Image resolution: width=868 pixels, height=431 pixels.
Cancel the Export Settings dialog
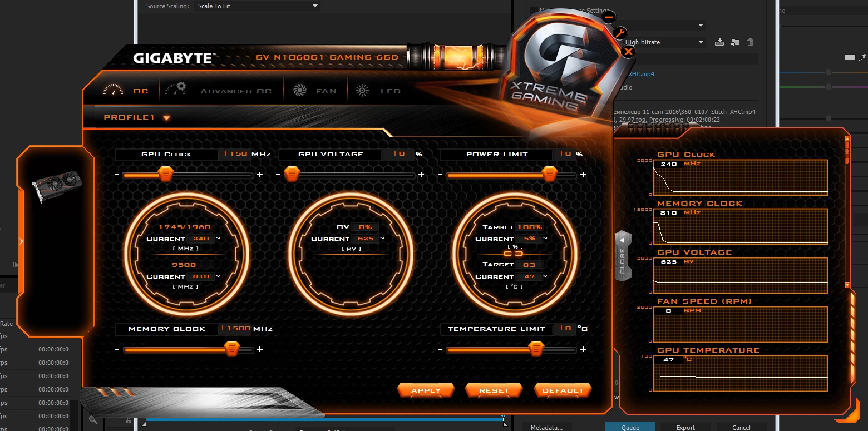click(x=741, y=427)
